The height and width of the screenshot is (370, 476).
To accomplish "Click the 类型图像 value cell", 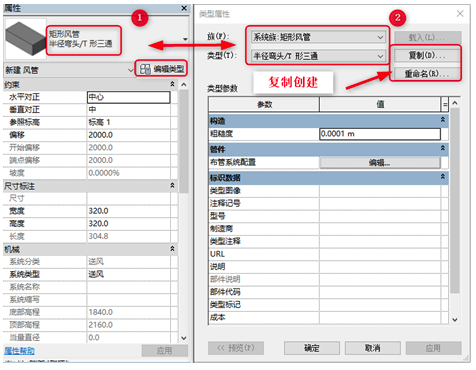I will (x=380, y=191).
